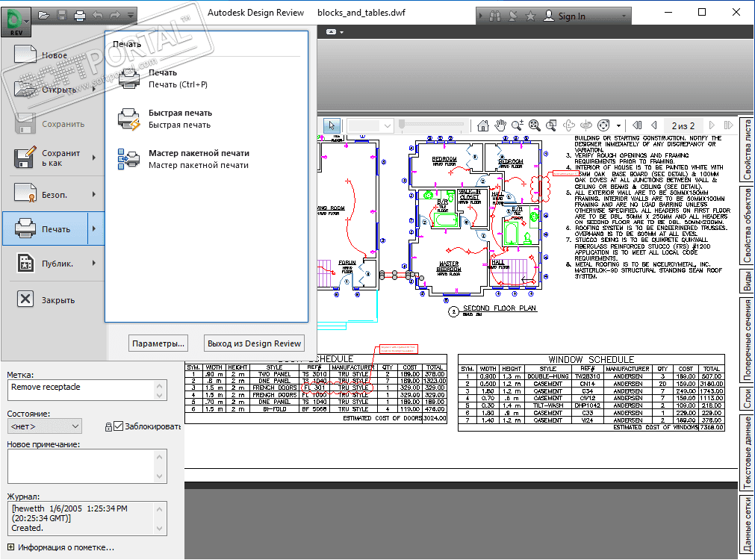
Task: Open the Свойства объектов side tab
Action: pos(747,225)
